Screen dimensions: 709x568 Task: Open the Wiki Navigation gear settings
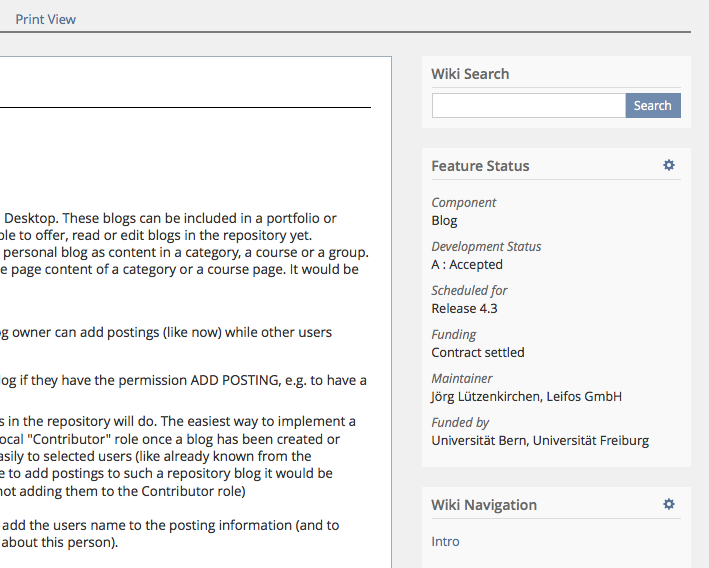point(669,504)
